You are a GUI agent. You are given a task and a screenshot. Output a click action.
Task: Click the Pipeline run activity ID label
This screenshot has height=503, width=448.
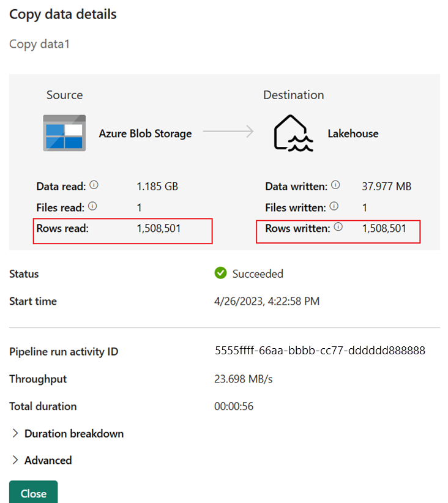tap(64, 352)
